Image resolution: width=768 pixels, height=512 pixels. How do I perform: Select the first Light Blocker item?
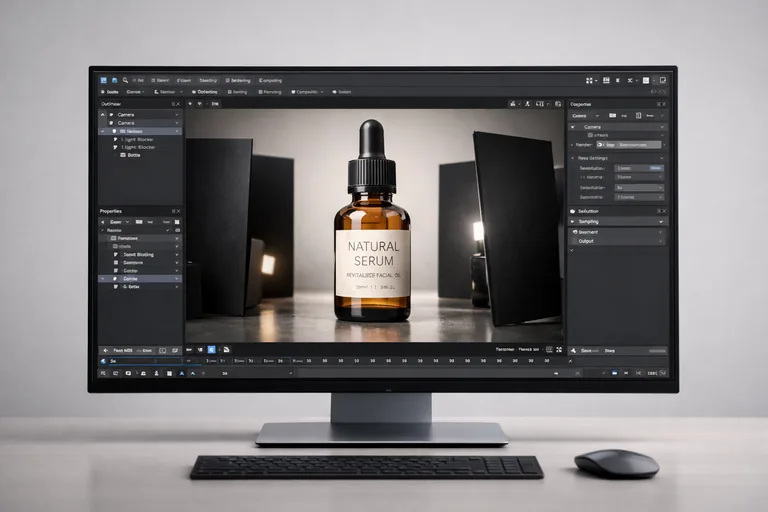coord(138,140)
